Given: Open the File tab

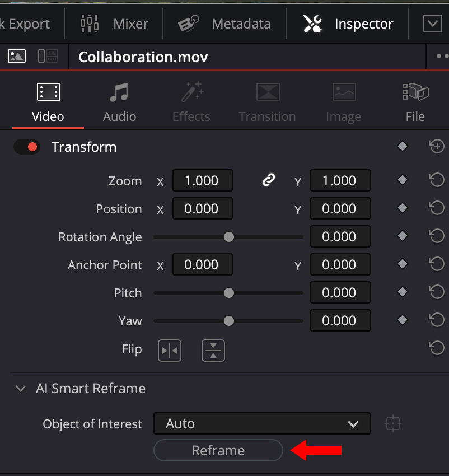Looking at the screenshot, I should point(415,102).
